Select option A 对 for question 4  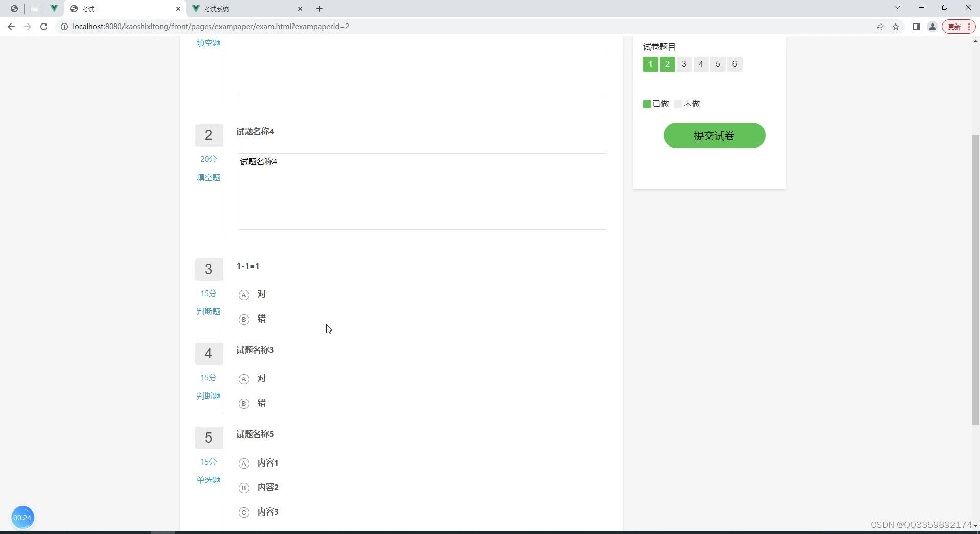point(253,379)
